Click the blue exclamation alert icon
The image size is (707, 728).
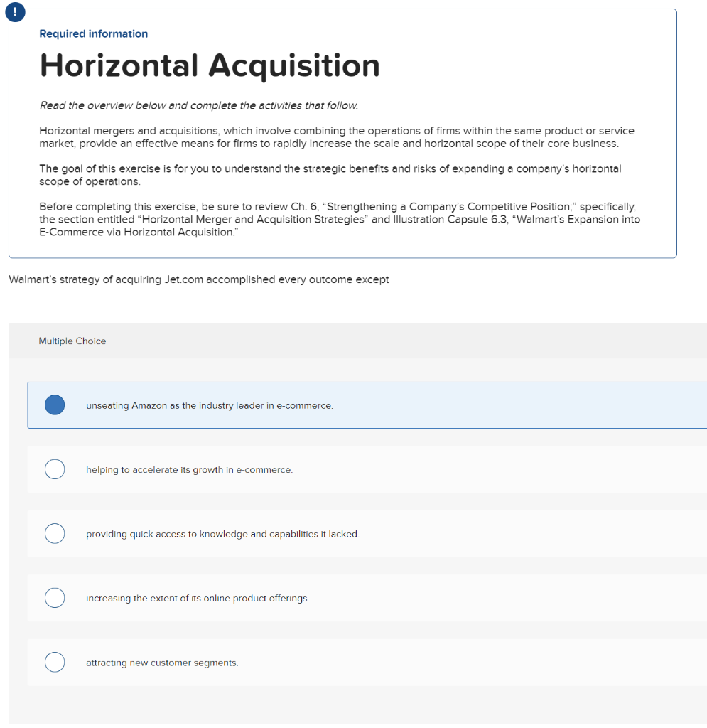tap(15, 12)
